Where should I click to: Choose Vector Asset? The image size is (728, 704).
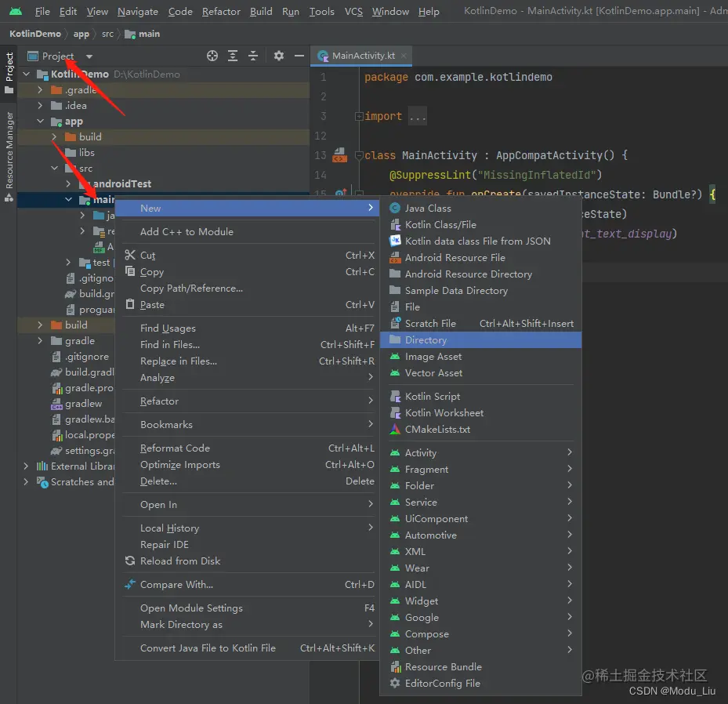480,373
